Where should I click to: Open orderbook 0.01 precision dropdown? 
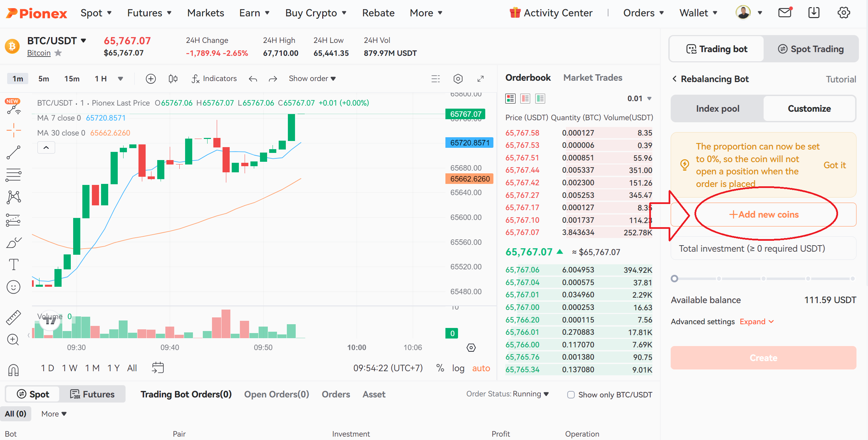click(x=639, y=98)
